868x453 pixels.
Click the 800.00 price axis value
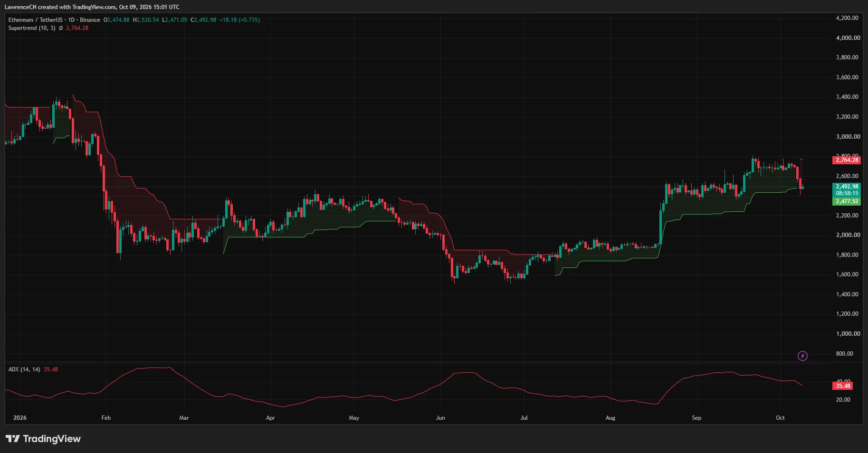pyautogui.click(x=844, y=354)
